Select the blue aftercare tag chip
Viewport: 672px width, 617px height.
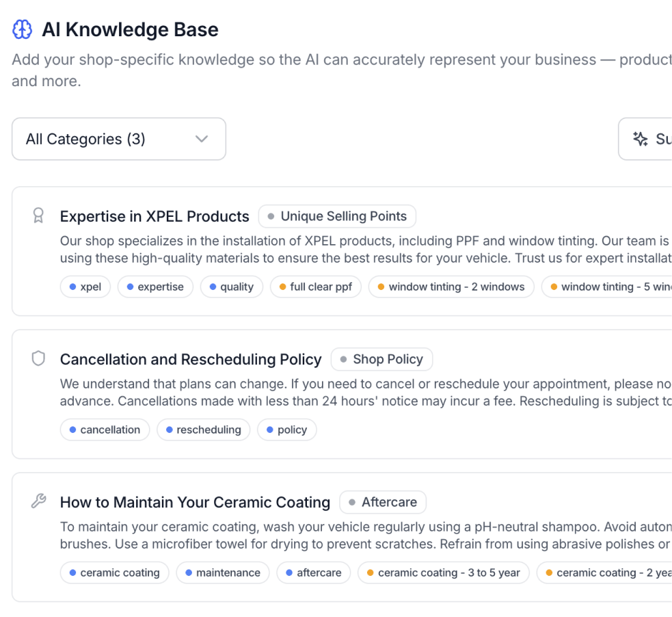(314, 573)
